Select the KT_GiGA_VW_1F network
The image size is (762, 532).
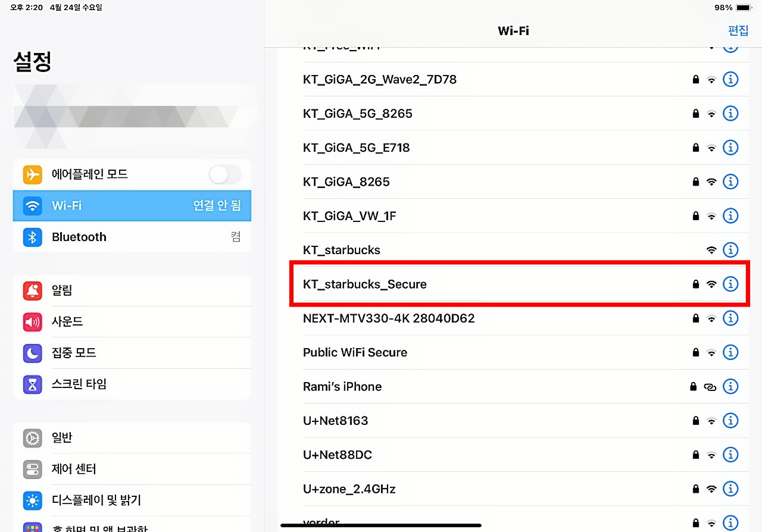point(513,215)
